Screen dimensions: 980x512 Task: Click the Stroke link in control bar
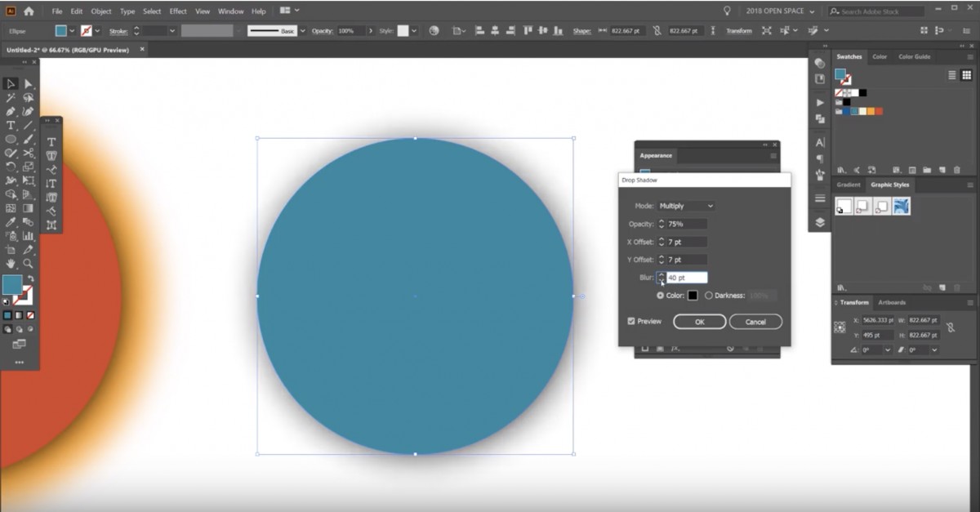tap(118, 31)
